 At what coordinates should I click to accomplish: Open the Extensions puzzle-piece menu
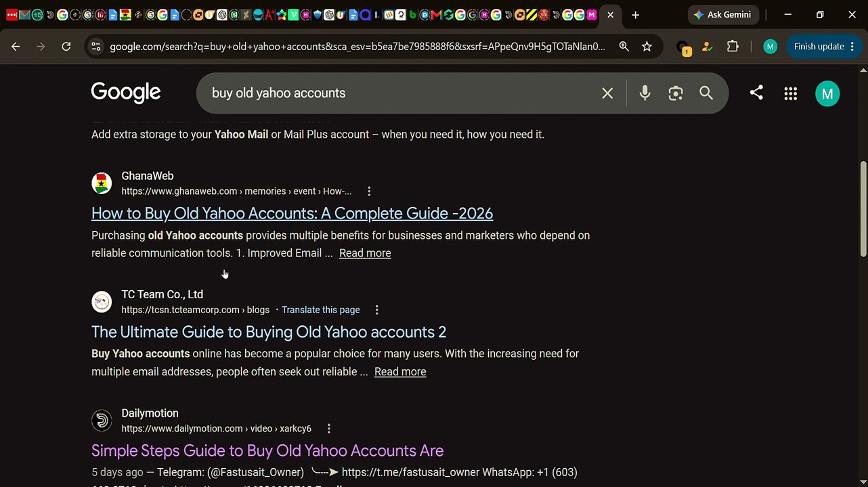(x=733, y=47)
